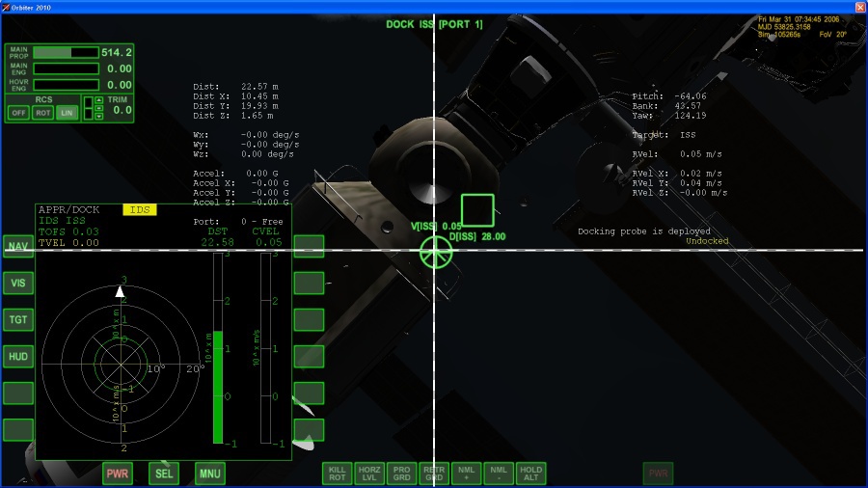Click the HOVR ENG thrust bar
The height and width of the screenshot is (488, 868).
coord(66,85)
